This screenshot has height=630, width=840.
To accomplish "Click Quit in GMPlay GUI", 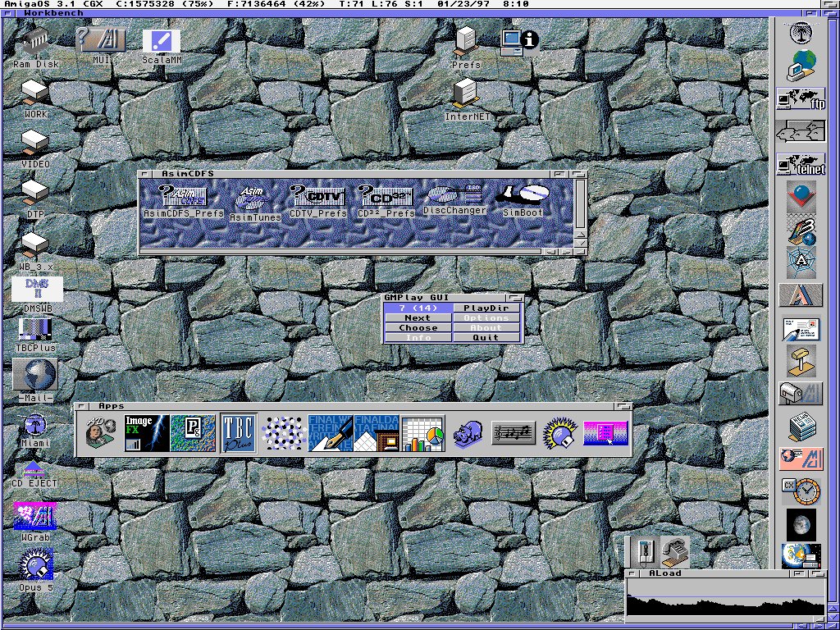I will coord(486,337).
